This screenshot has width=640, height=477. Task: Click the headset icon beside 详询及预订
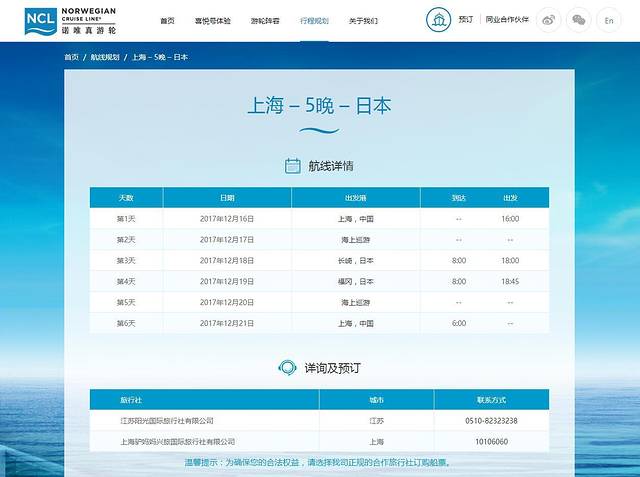[x=287, y=368]
